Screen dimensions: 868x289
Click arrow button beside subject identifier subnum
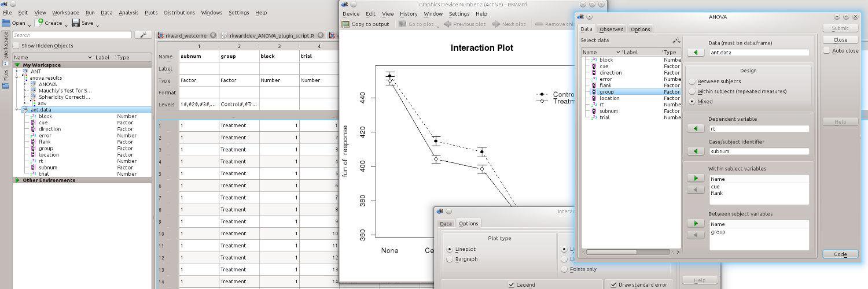pos(696,151)
